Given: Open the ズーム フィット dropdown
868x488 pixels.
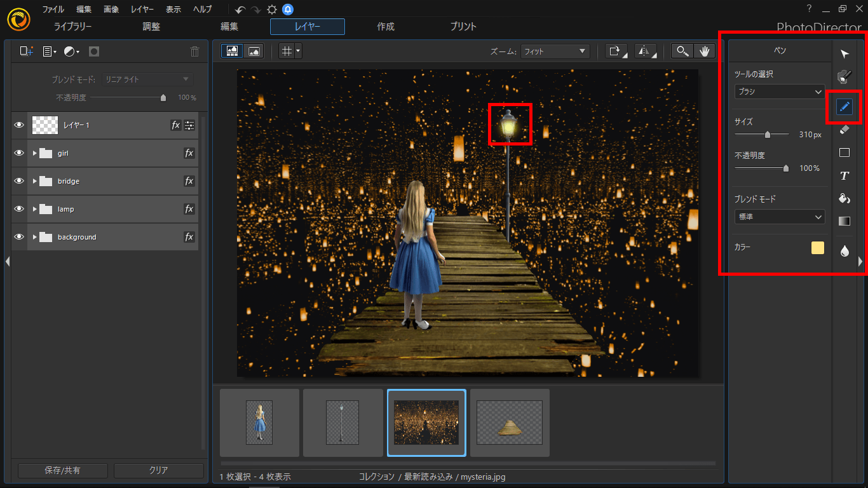Looking at the screenshot, I should [x=555, y=51].
